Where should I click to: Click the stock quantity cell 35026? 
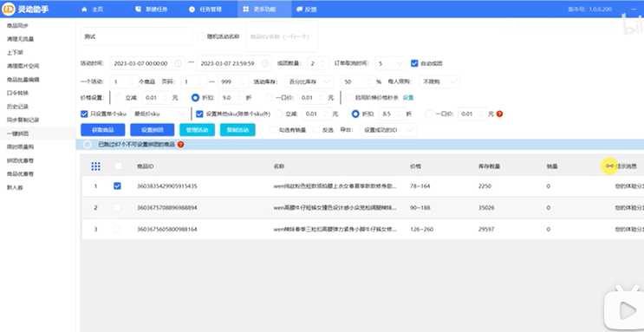pos(486,207)
